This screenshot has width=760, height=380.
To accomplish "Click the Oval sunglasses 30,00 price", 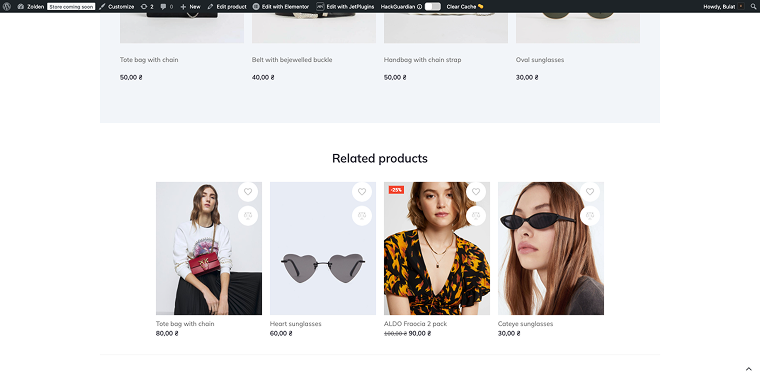I will pos(527,78).
